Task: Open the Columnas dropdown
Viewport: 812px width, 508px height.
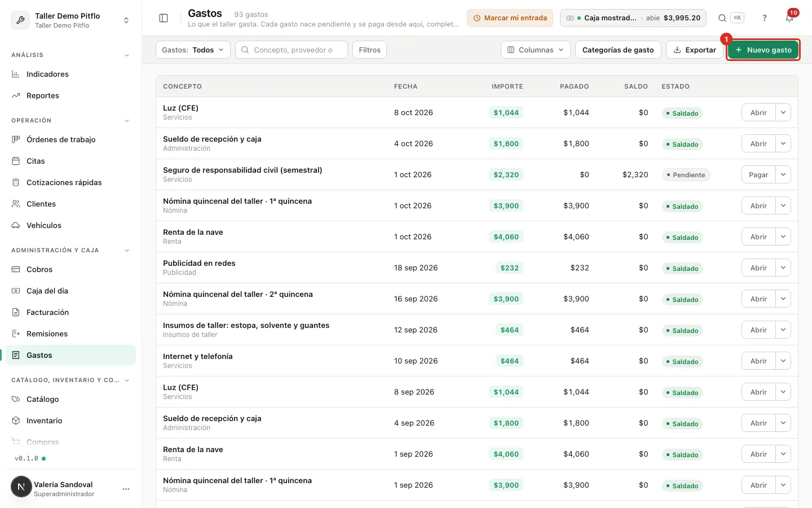Action: 536,50
